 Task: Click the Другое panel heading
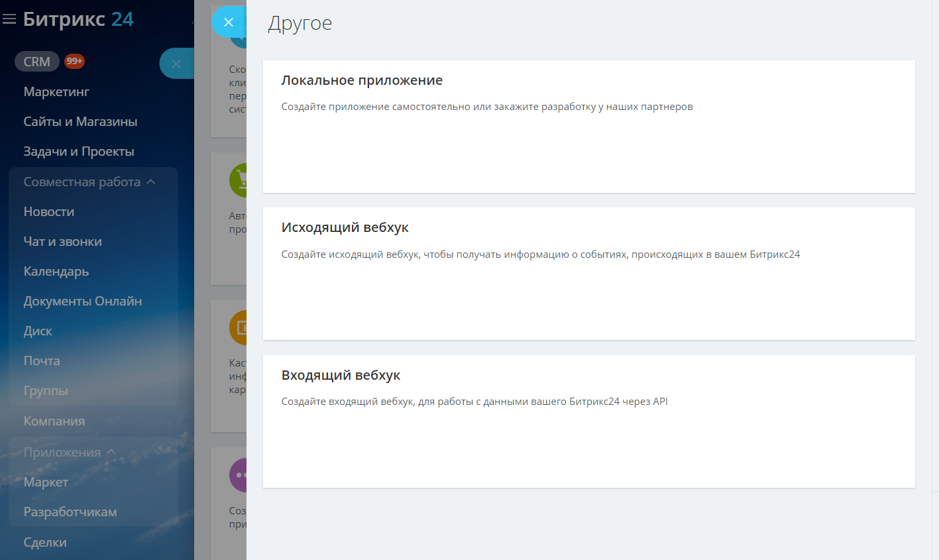300,23
